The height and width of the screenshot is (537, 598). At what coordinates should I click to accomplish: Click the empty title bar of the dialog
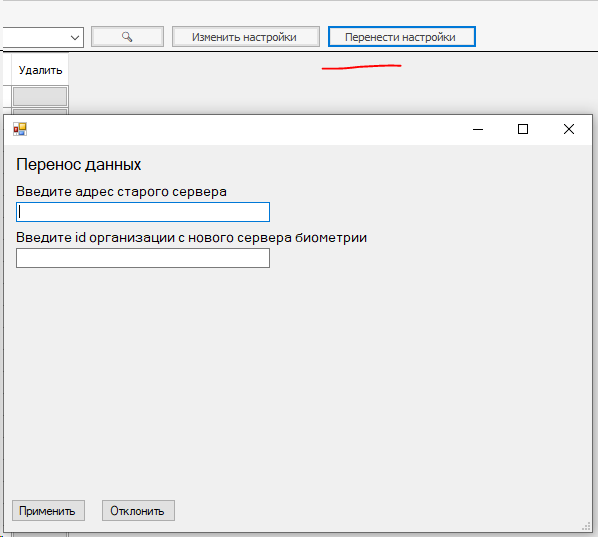pos(244,129)
